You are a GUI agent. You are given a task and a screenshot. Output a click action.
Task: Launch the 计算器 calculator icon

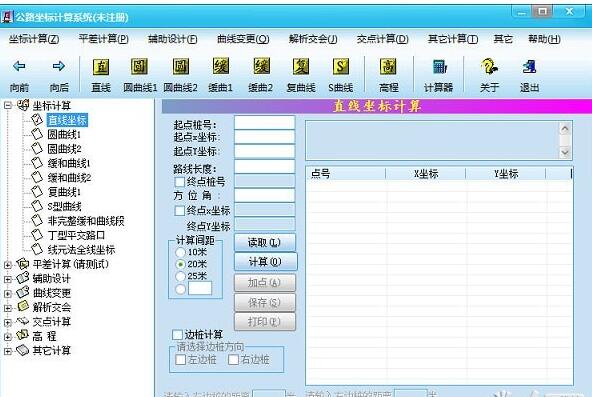[x=439, y=67]
